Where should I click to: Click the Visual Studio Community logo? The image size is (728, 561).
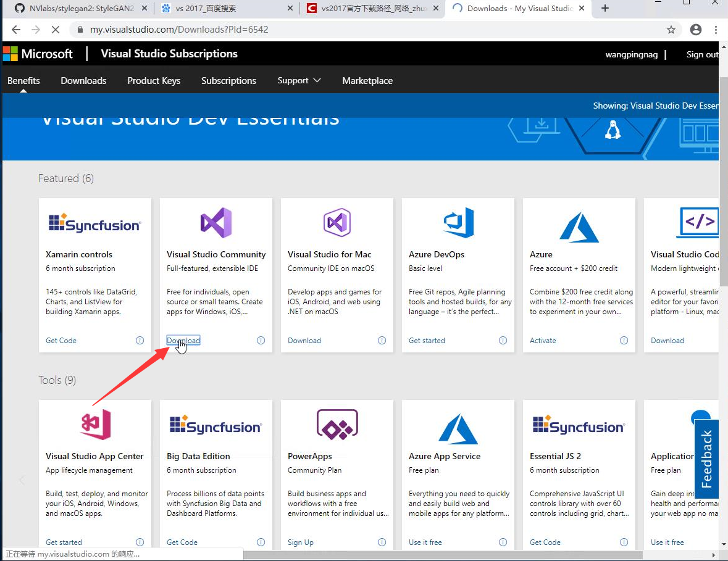tap(216, 223)
